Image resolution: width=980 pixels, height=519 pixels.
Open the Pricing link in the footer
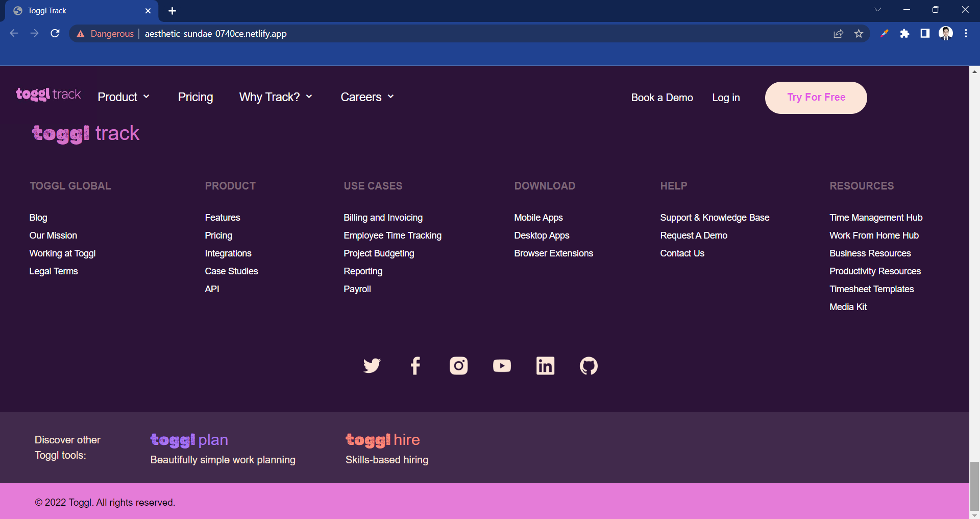pos(218,235)
